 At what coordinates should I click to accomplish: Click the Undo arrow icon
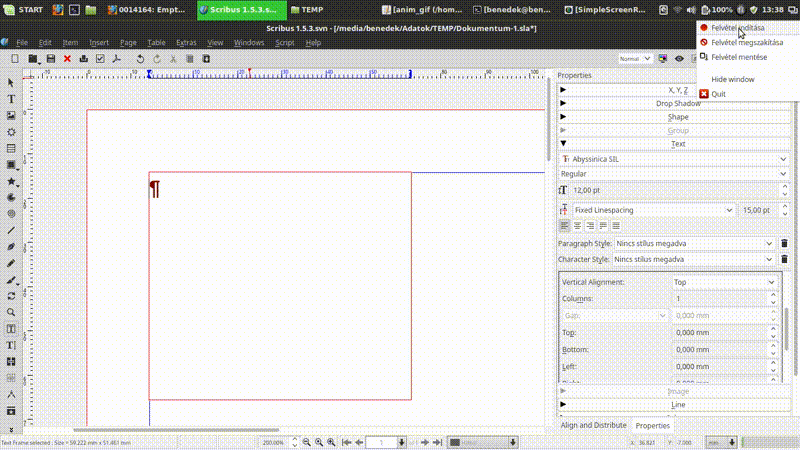tap(140, 59)
